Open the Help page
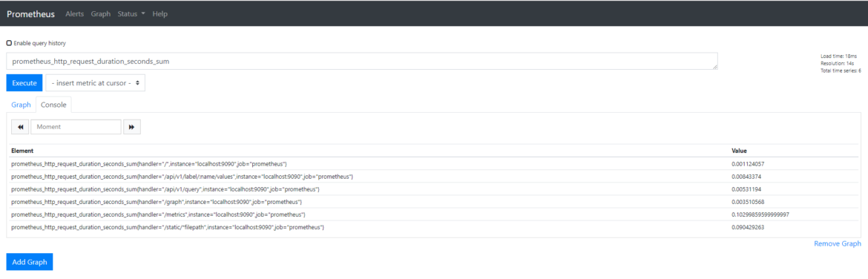 tap(160, 14)
